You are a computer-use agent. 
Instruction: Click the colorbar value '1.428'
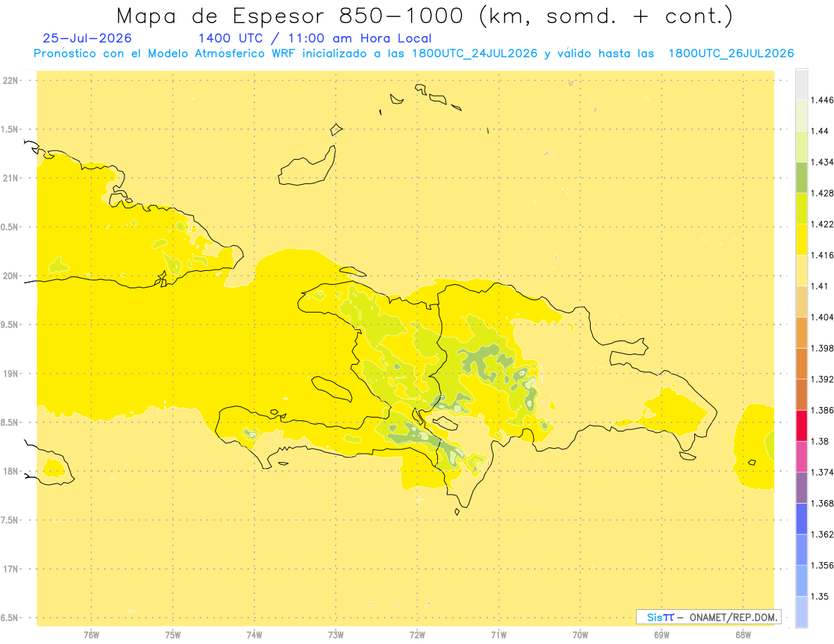point(822,193)
